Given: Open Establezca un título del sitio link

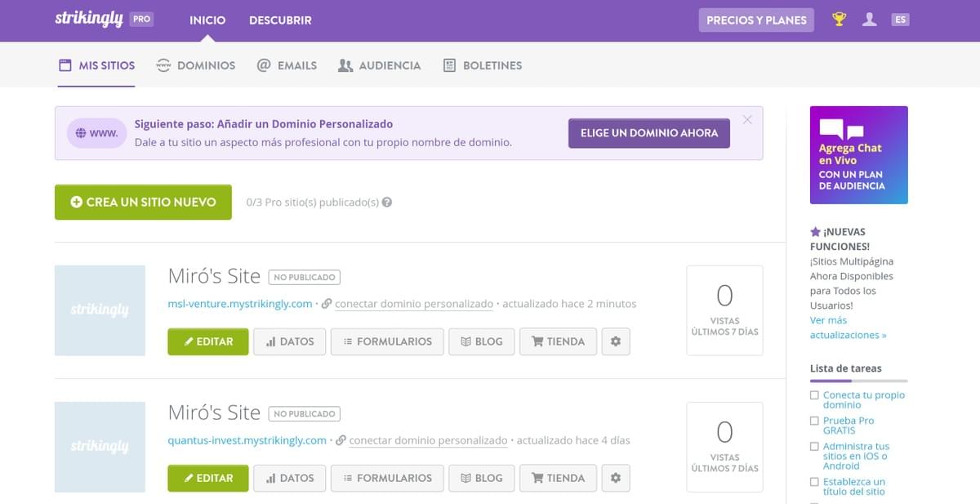Looking at the screenshot, I should pyautogui.click(x=854, y=487).
